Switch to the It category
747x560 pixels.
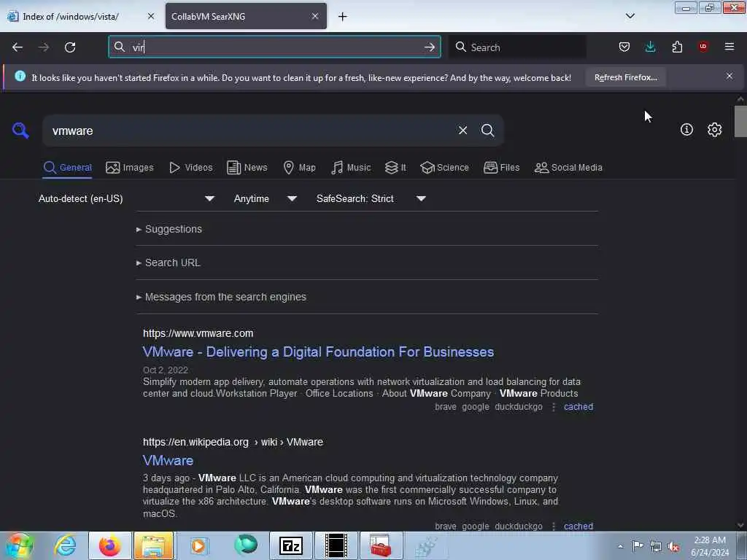pos(395,168)
